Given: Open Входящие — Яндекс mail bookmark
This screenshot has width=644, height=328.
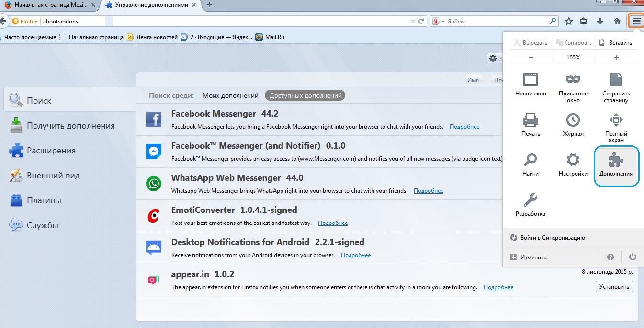Looking at the screenshot, I should click(216, 37).
